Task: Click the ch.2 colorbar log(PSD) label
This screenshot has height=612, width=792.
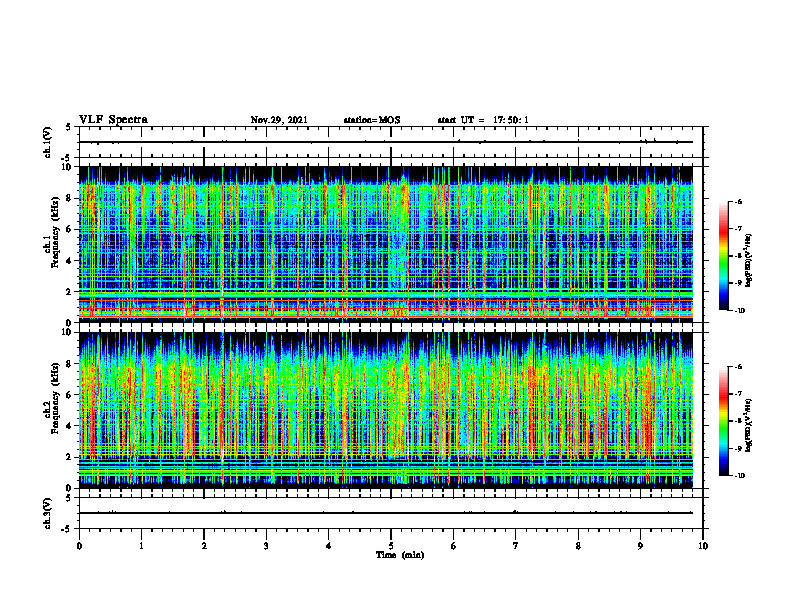Action: point(749,425)
